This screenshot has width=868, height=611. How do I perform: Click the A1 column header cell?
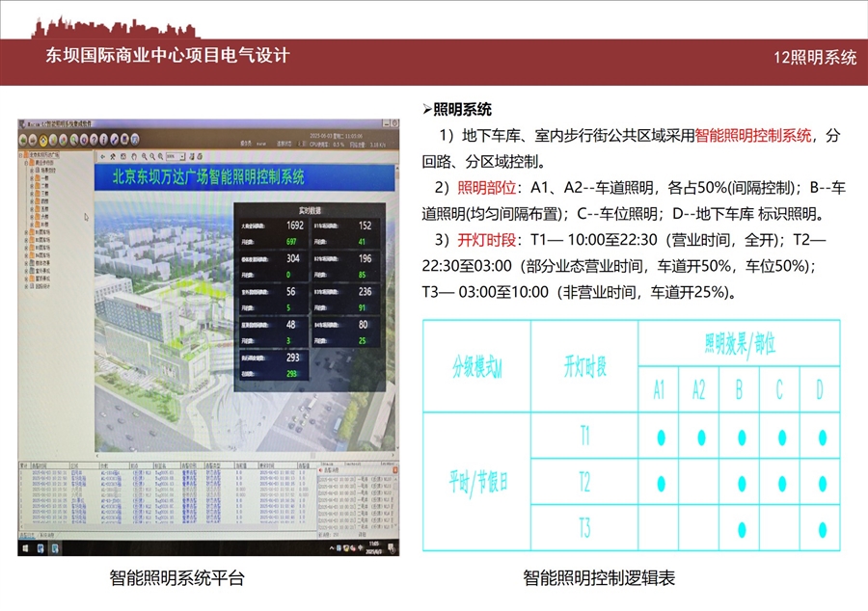point(659,389)
